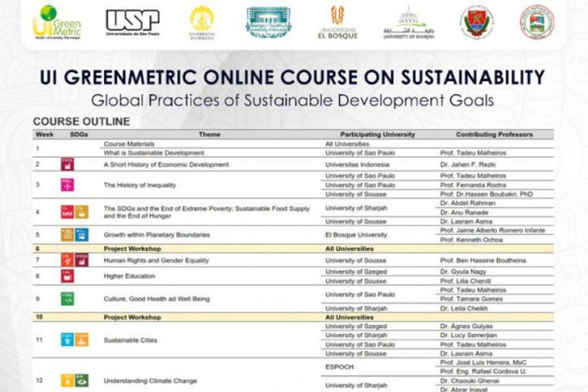Select 'Culture, Good Health ad Well Being'
Viewport: 588px width, 392px height.
click(157, 299)
